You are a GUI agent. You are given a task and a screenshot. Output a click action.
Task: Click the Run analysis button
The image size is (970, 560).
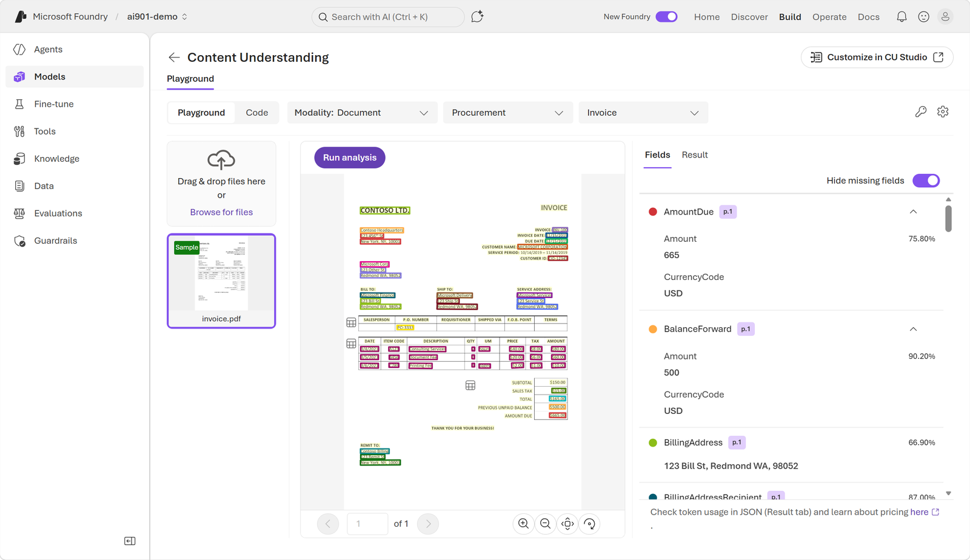click(x=350, y=158)
